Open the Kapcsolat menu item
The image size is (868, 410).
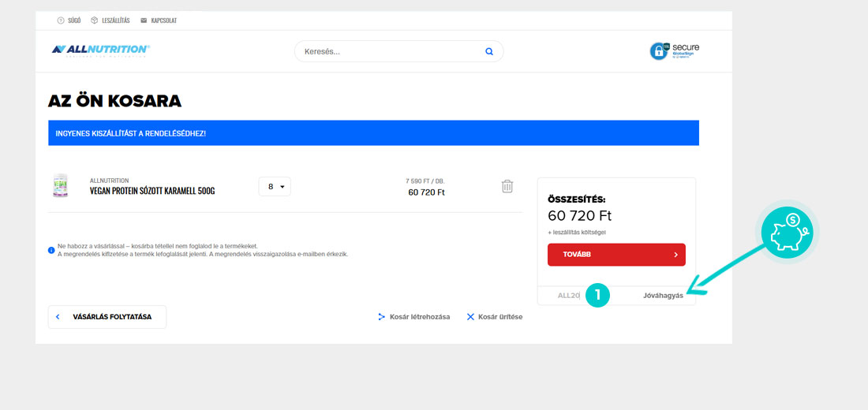[164, 20]
